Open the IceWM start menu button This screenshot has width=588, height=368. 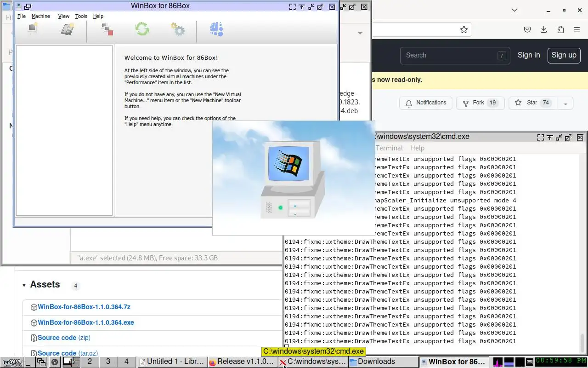12,362
